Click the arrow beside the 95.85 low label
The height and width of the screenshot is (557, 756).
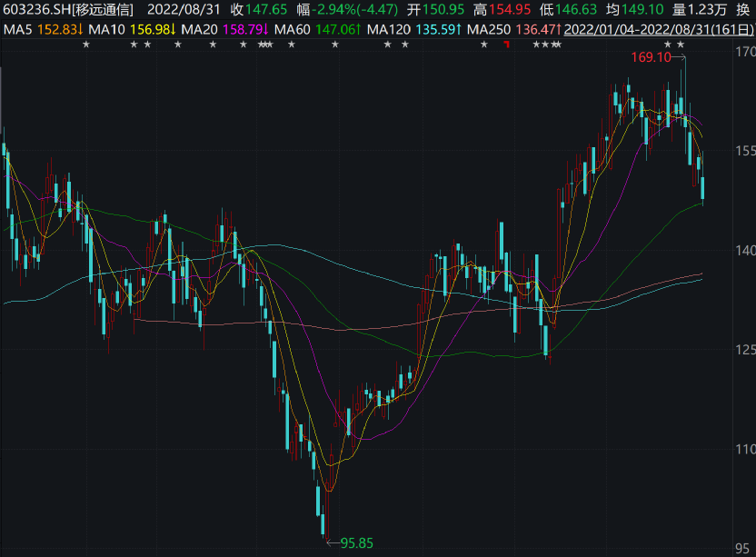pyautogui.click(x=331, y=543)
